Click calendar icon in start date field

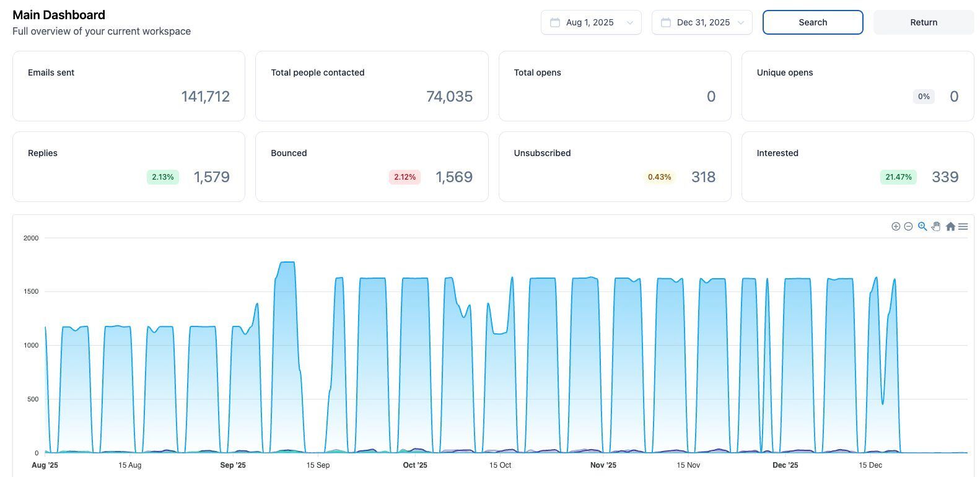pyautogui.click(x=555, y=22)
